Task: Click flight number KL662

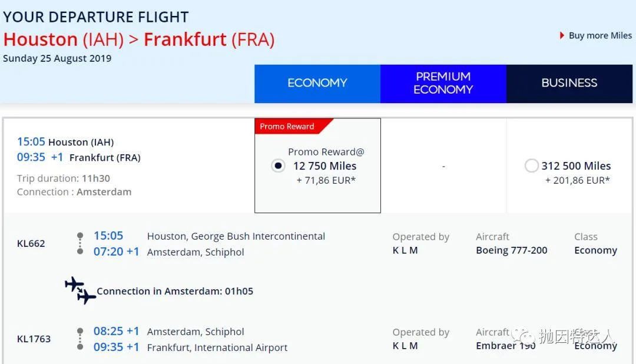Action: pos(31,243)
